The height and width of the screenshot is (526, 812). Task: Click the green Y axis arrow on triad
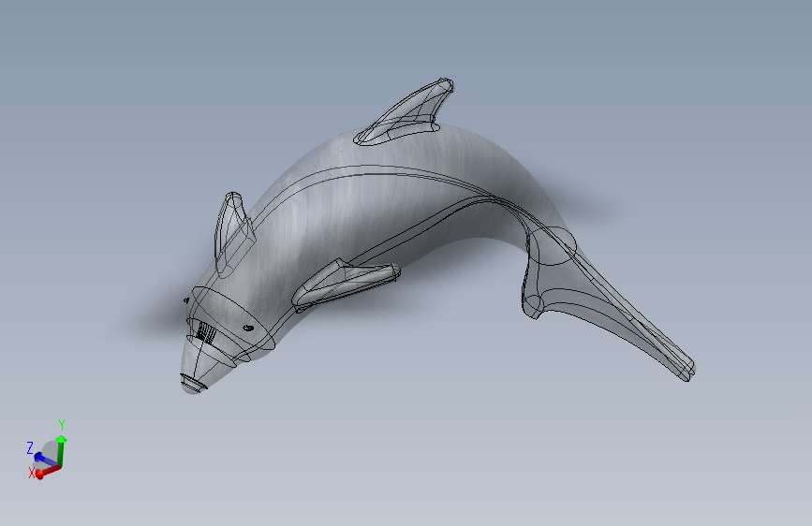click(x=61, y=451)
